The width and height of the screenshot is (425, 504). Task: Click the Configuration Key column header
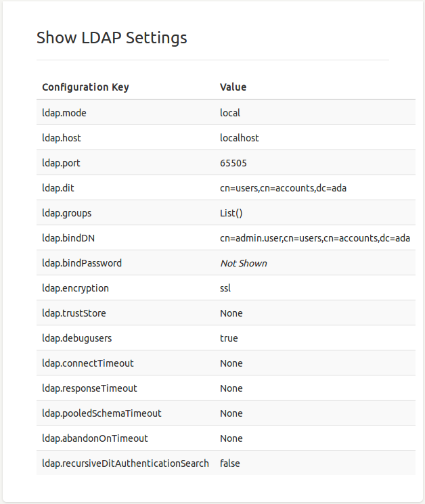85,87
